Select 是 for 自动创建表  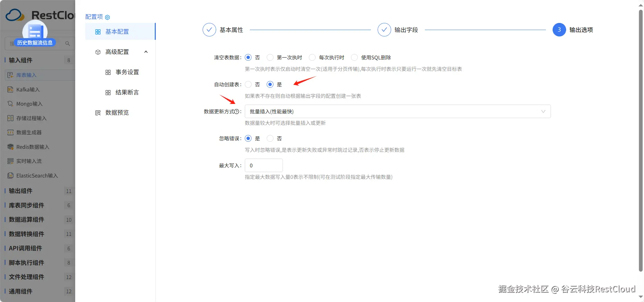point(270,84)
